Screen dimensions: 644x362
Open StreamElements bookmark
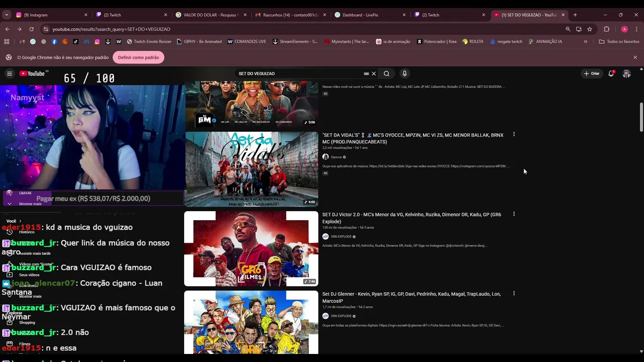coord(295,42)
